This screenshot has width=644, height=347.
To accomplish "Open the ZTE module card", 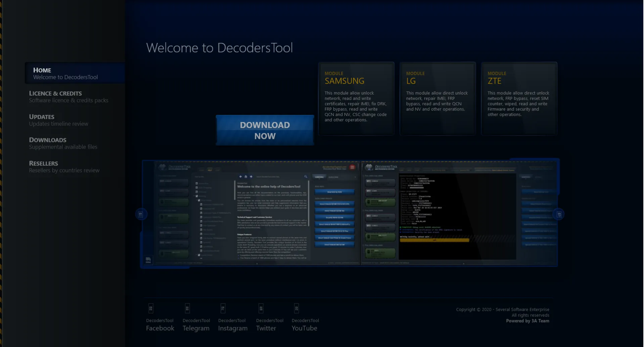I will coord(519,99).
